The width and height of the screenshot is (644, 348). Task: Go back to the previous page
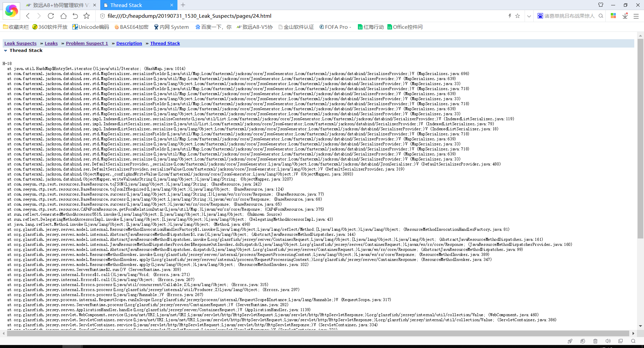click(28, 16)
